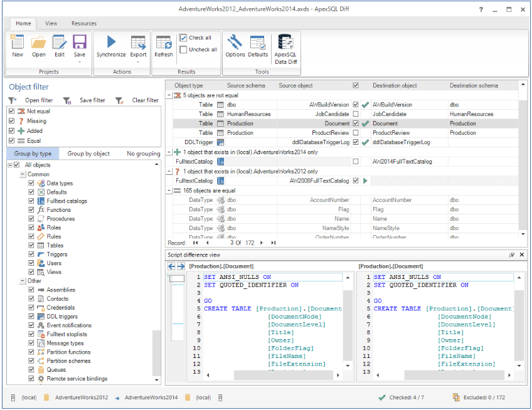Toggle the Missing filter checkbox

(x=11, y=121)
